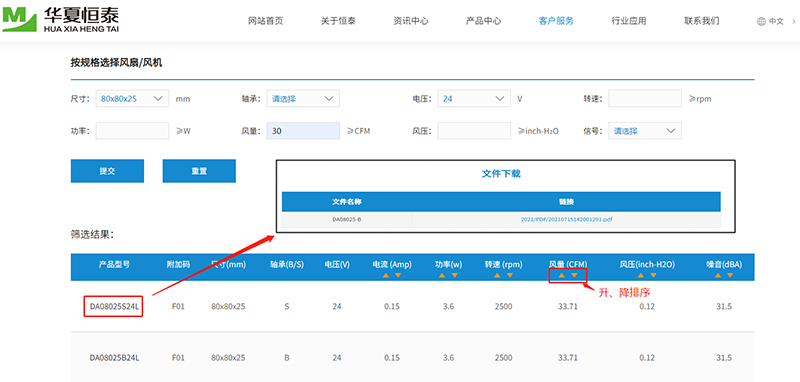
Task: Sort power (w) column ascending
Action: point(442,275)
